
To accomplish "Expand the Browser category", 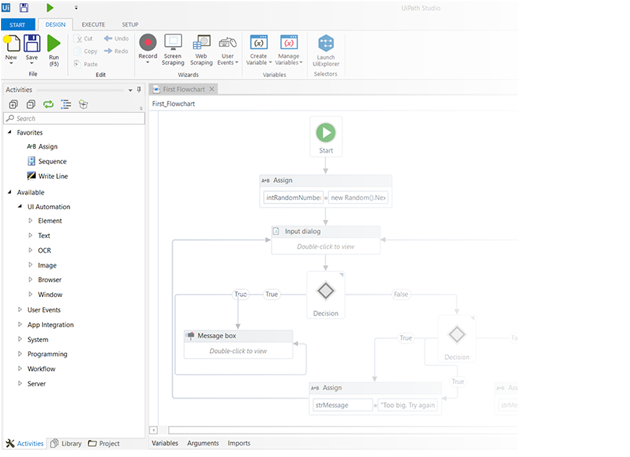I will (30, 279).
